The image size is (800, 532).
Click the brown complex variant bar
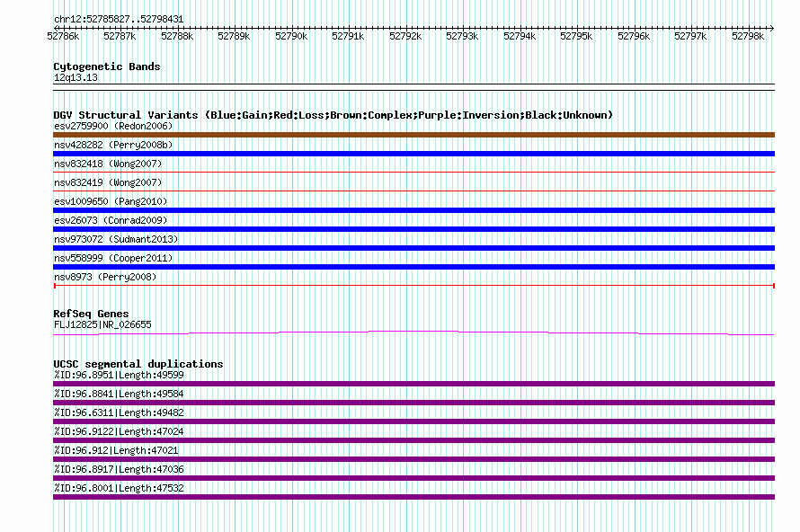(x=413, y=135)
